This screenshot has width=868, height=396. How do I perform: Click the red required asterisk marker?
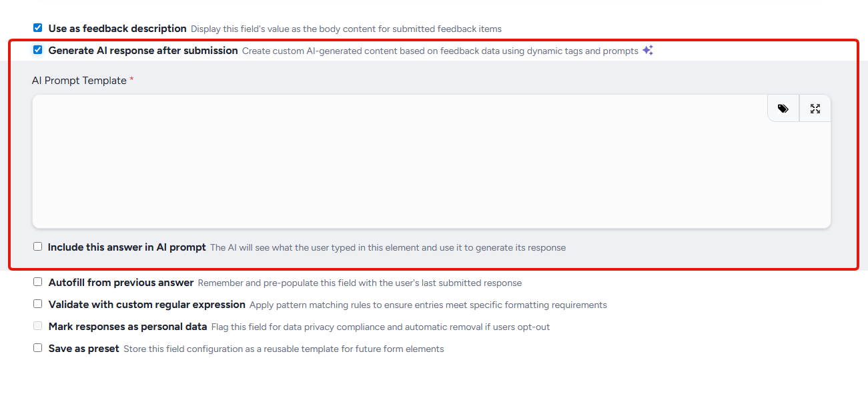pos(131,80)
